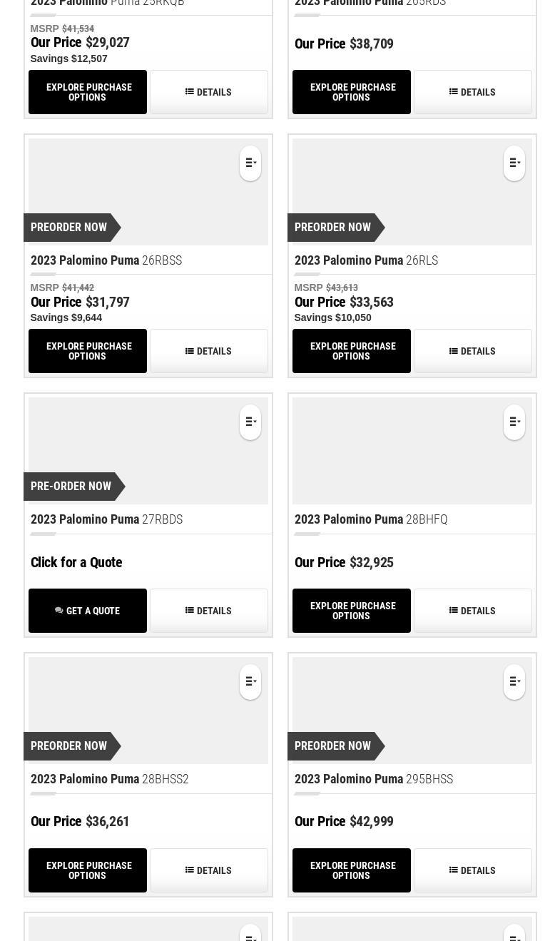Show Details for Puma 28BHFQ
The image size is (560, 941).
(x=473, y=611)
